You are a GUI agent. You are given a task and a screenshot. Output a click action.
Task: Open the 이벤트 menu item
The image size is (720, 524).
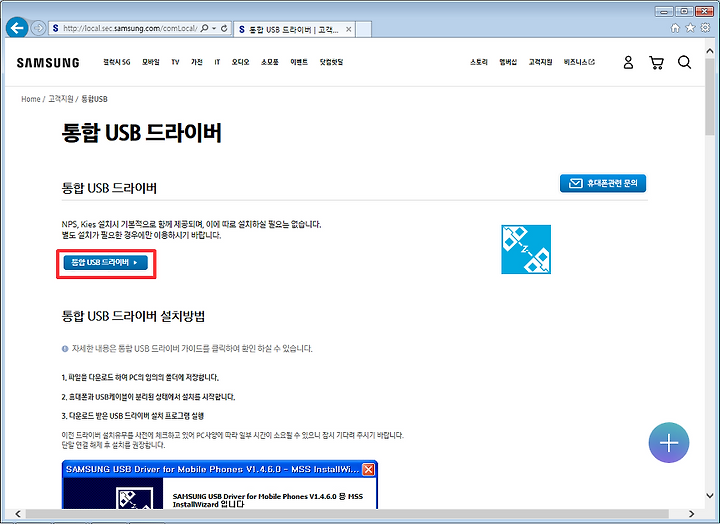(x=299, y=62)
